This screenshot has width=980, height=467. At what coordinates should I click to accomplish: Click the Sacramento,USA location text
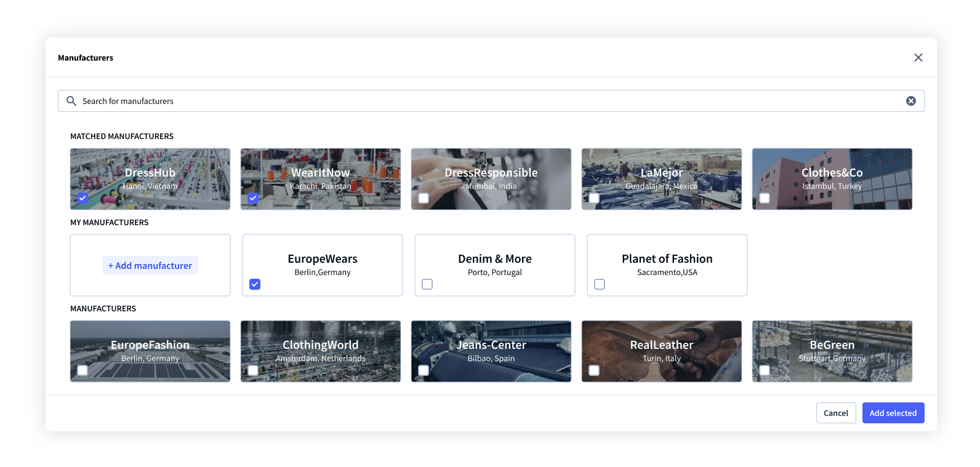coord(667,273)
